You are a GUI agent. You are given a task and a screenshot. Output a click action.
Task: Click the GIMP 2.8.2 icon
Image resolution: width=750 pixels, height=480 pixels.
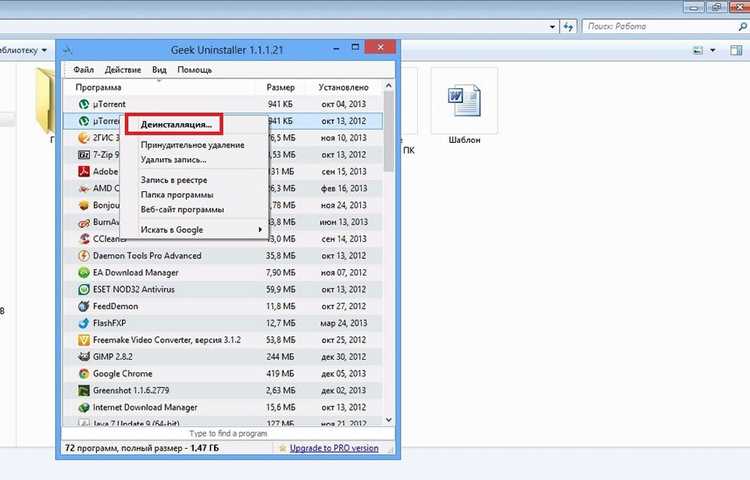(x=84, y=357)
